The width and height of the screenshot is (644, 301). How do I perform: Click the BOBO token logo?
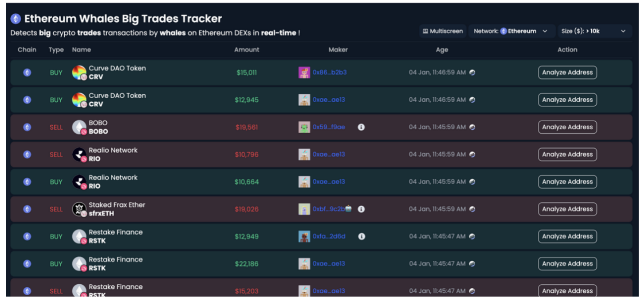(x=79, y=127)
